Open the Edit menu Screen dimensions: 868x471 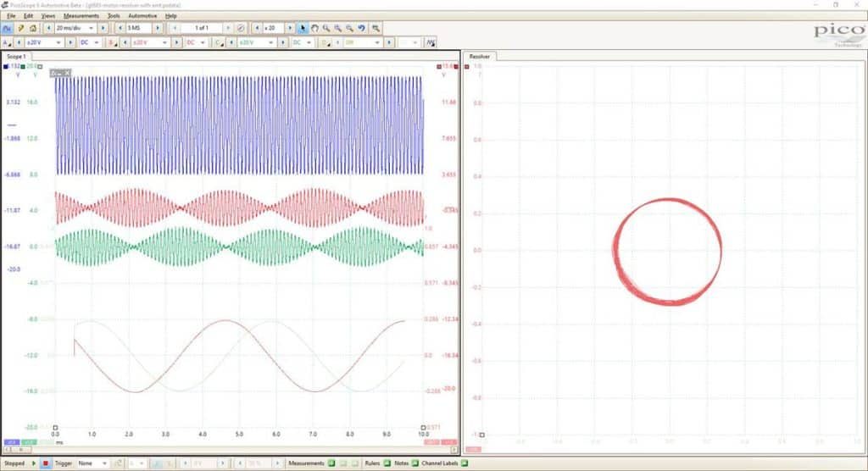tap(28, 16)
